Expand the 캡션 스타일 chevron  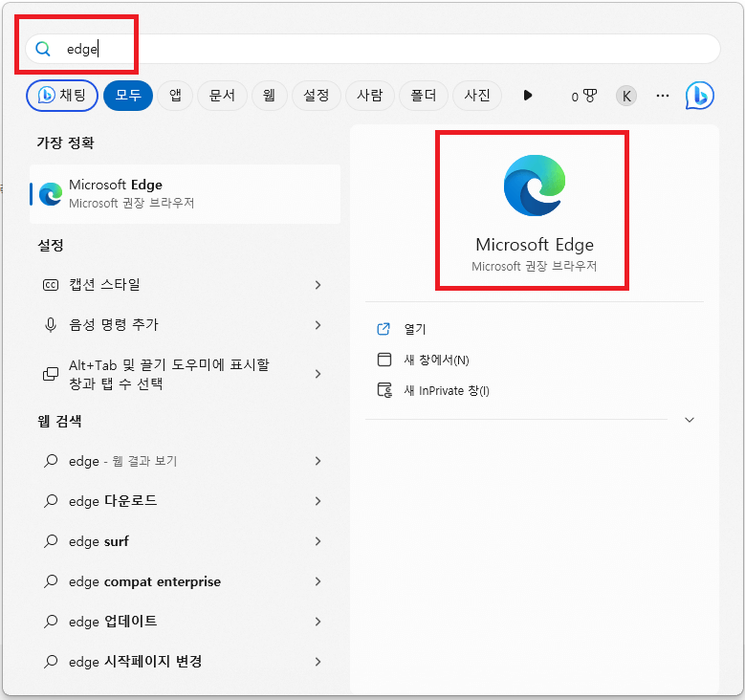[318, 285]
